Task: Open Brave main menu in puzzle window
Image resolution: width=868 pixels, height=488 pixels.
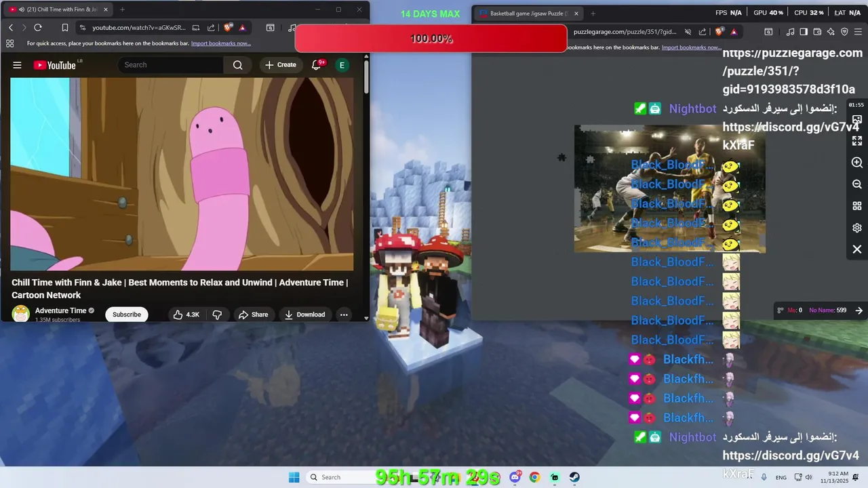Action: click(858, 32)
